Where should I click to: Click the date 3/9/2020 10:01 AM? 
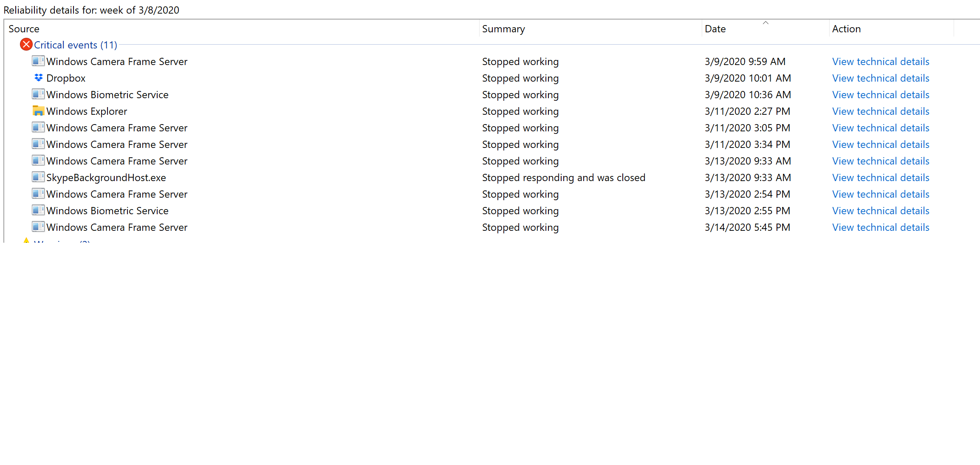[x=748, y=78]
